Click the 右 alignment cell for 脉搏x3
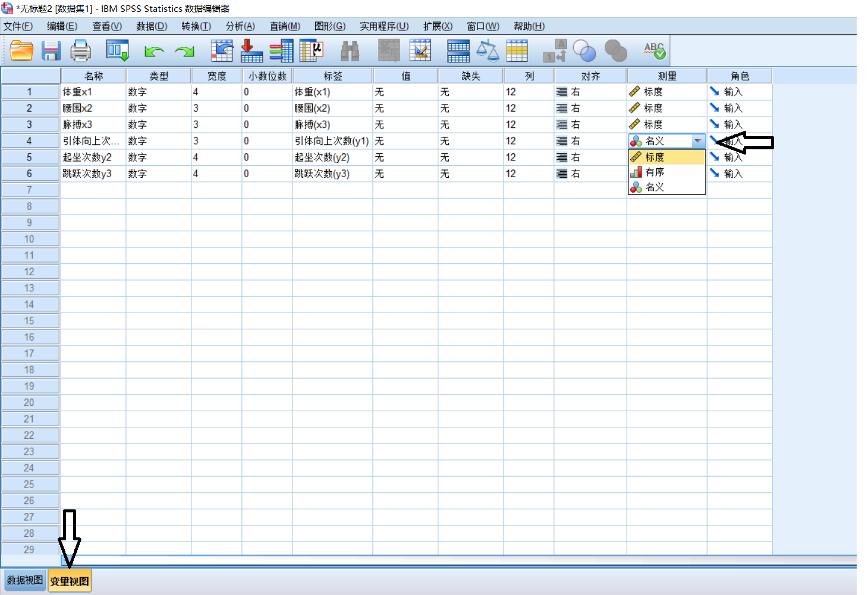The width and height of the screenshot is (868, 595). [590, 125]
